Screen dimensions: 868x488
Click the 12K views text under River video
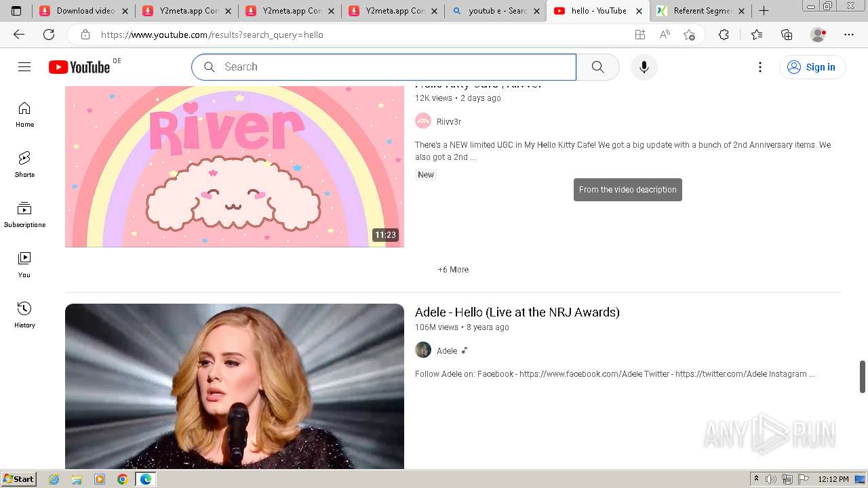tap(433, 98)
